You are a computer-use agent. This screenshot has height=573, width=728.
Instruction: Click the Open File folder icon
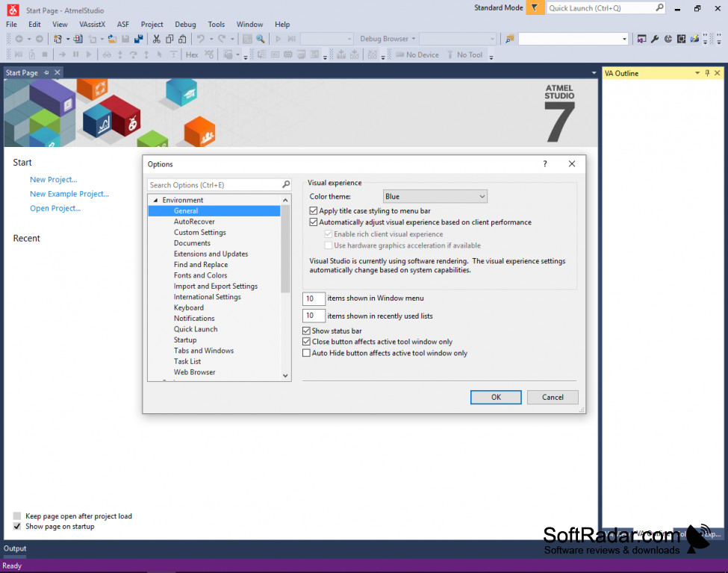click(x=112, y=39)
